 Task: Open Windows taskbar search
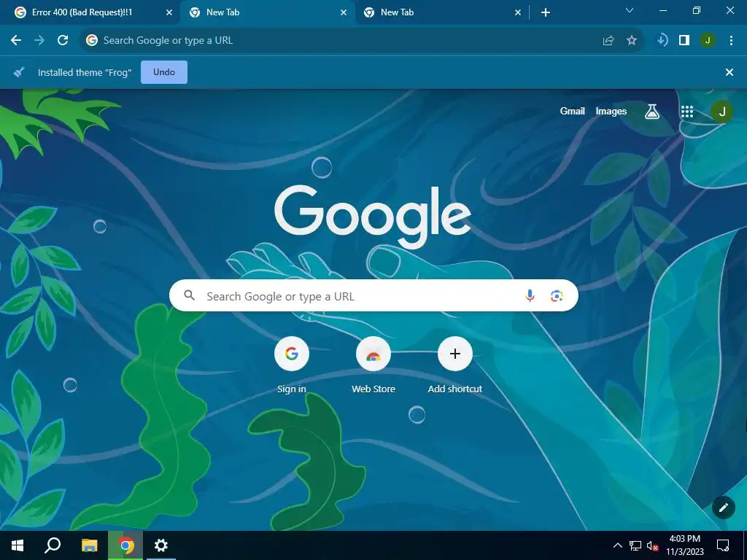click(x=53, y=545)
